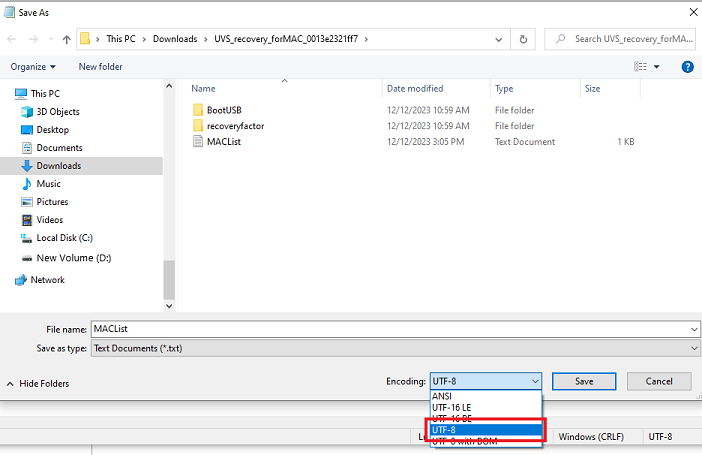
Task: Select the recoveryfactor folder name
Action: [x=235, y=126]
